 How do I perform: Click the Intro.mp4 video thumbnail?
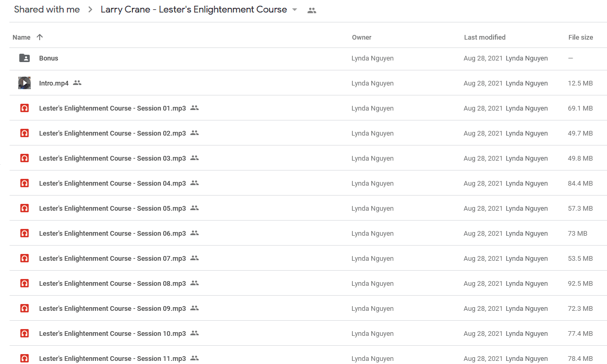pyautogui.click(x=25, y=83)
